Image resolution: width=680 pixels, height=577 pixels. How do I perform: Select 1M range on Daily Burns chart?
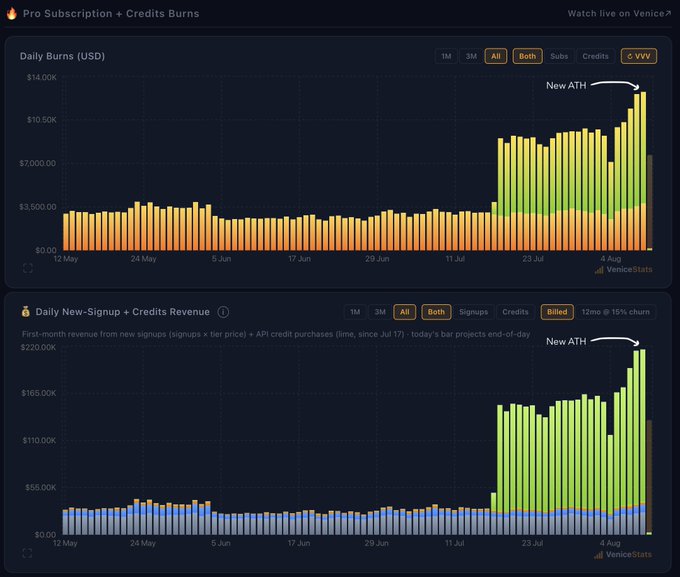pos(446,56)
